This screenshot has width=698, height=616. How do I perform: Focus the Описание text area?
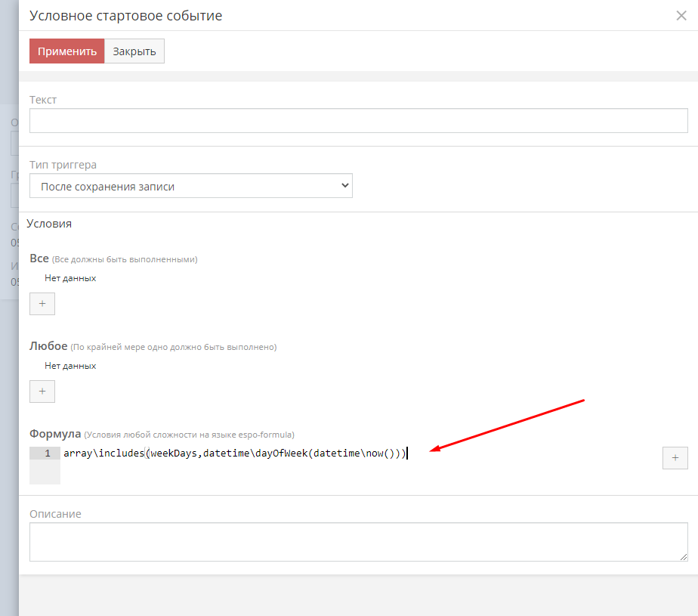[x=358, y=542]
